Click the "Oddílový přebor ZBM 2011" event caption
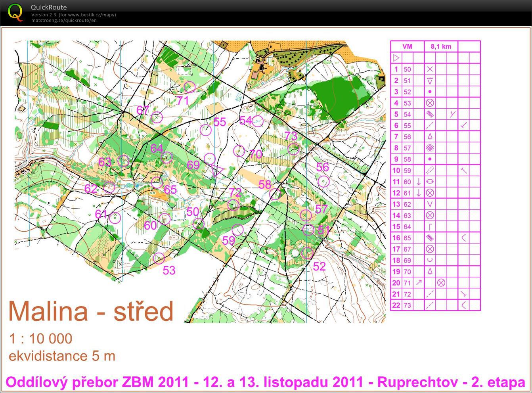 (x=97, y=382)
